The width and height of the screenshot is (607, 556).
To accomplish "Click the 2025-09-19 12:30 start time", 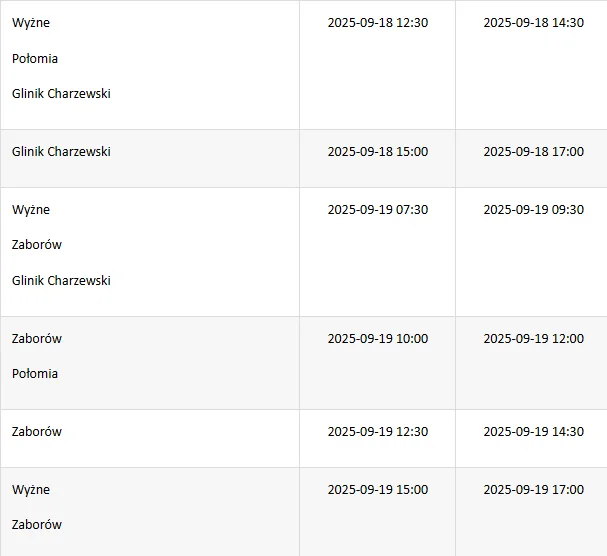I will [377, 432].
